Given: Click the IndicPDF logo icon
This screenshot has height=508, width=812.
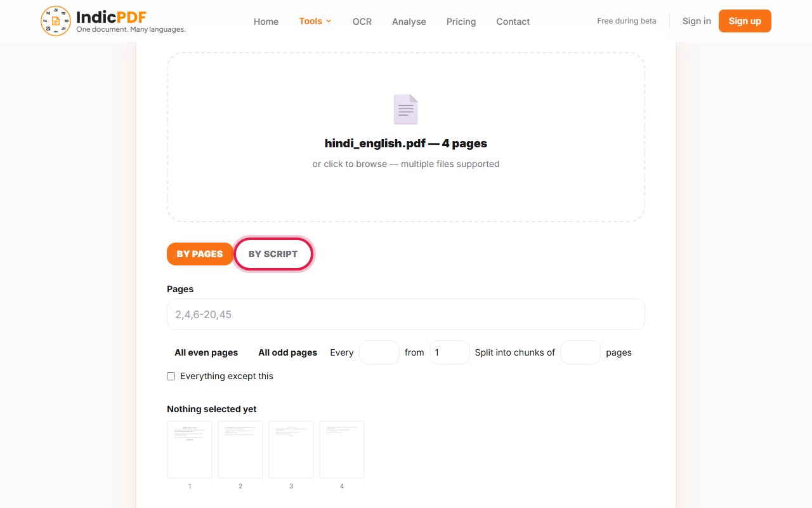Looking at the screenshot, I should 56,21.
